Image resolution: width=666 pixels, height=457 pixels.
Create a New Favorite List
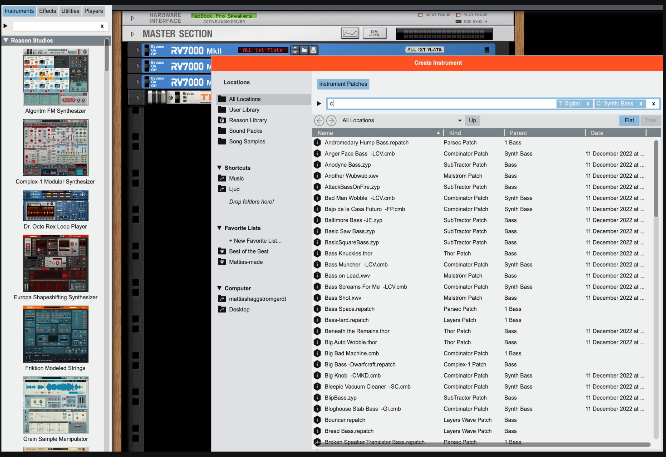click(255, 241)
